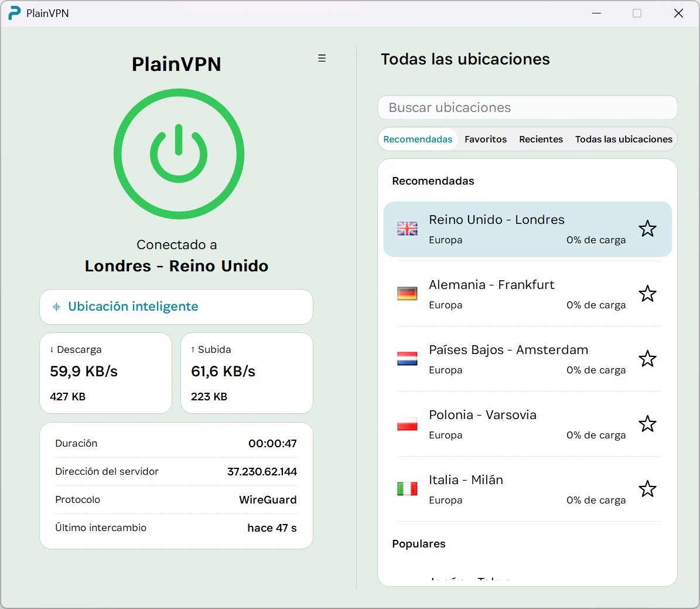Focus the Buscar ubicaciones search field
Screen dimensions: 700x609
tap(527, 108)
